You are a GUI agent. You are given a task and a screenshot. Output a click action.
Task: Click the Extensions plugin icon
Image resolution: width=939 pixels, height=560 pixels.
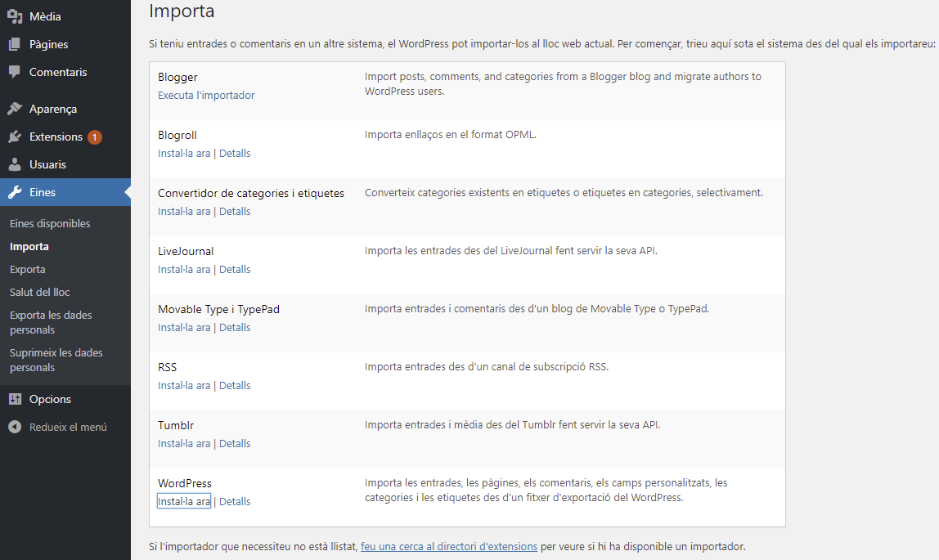click(15, 137)
